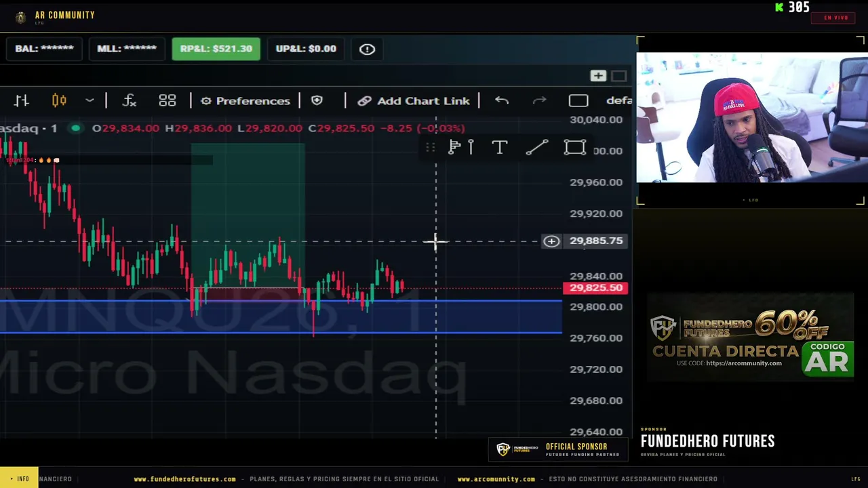This screenshot has height=488, width=868.
Task: Click the 29,680.00 price axis label
Action: 596,401
